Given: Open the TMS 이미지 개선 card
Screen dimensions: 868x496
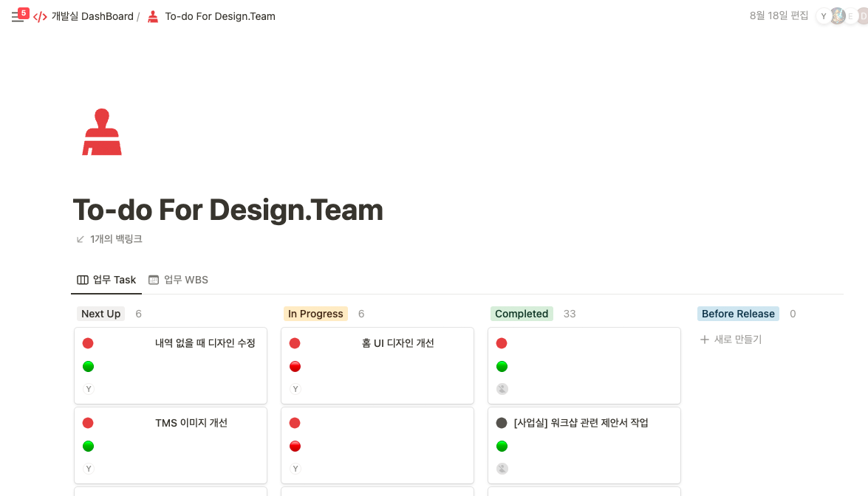Looking at the screenshot, I should tap(171, 445).
